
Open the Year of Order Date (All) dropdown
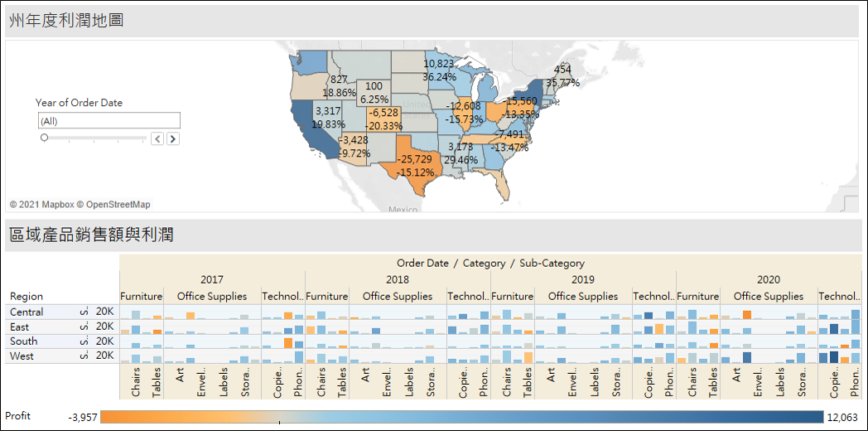pos(108,121)
